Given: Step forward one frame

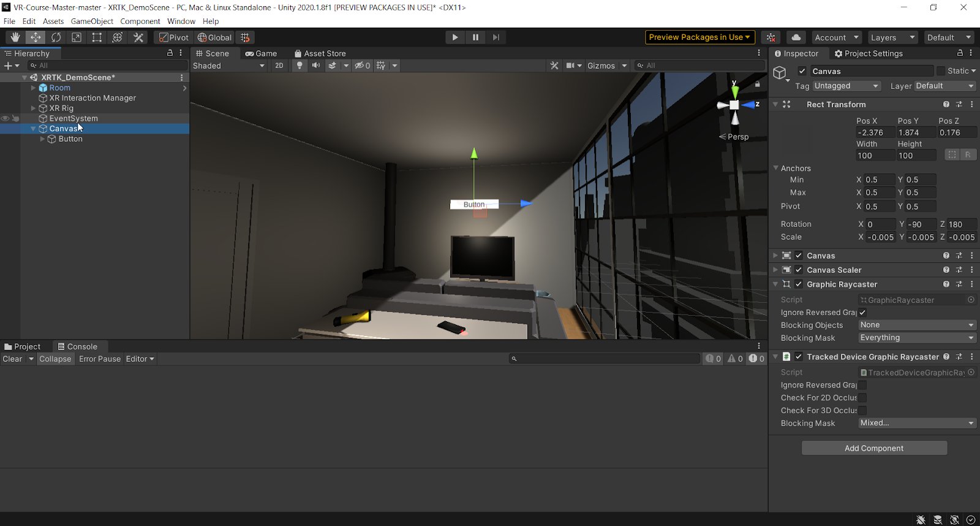Looking at the screenshot, I should pos(496,37).
